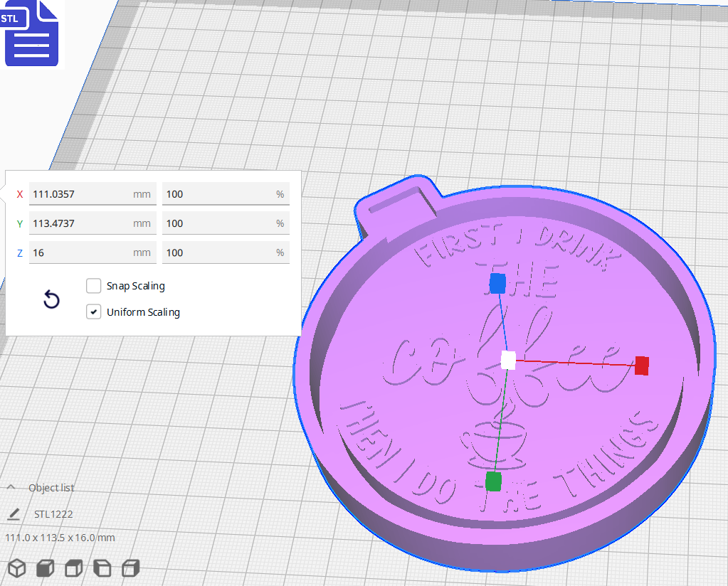Switch to left side view icon
Screen dimensions: 728x586
[x=101, y=568]
